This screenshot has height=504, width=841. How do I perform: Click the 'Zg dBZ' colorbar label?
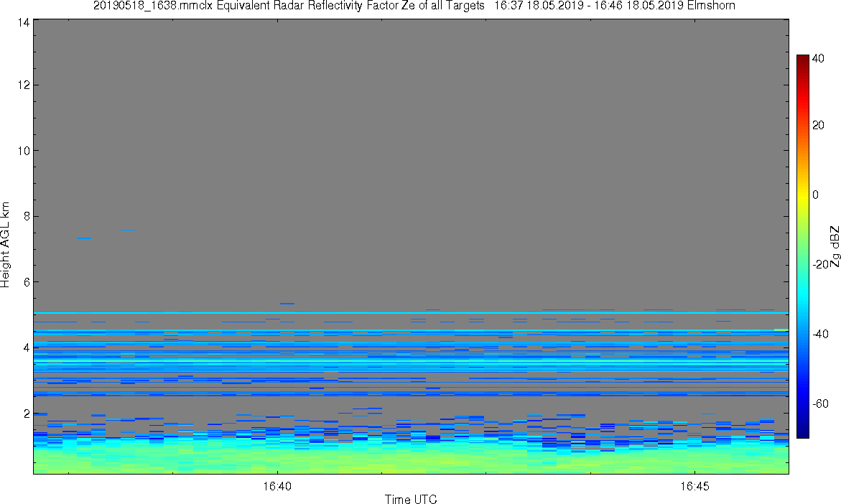[835, 246]
